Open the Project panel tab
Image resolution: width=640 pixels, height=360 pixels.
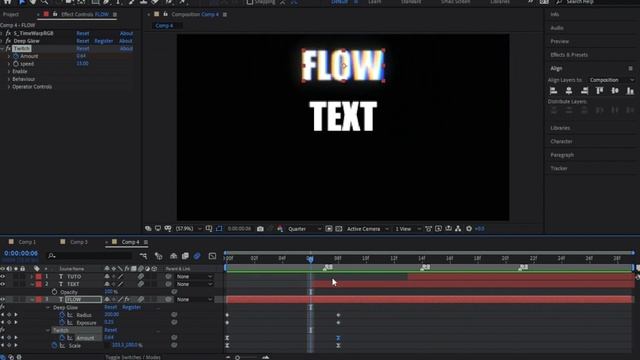click(x=11, y=14)
